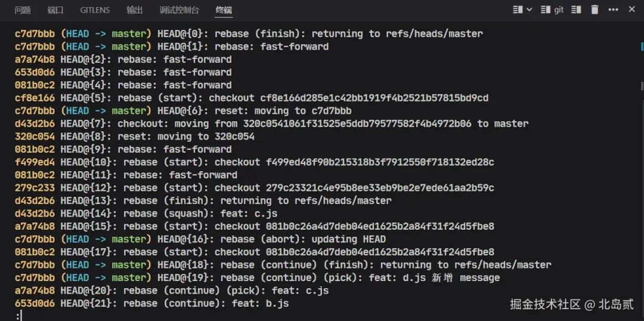
Task: Click the active 终端 tab
Action: pyautogui.click(x=224, y=10)
